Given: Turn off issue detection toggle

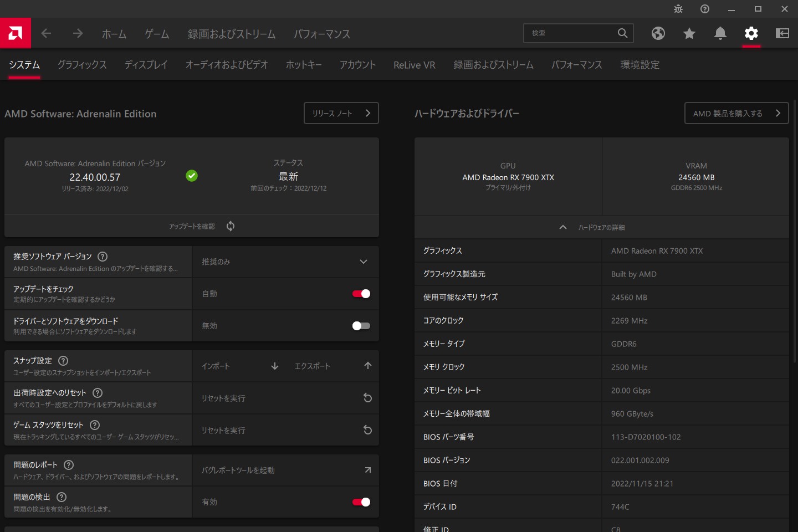Looking at the screenshot, I should pyautogui.click(x=361, y=502).
